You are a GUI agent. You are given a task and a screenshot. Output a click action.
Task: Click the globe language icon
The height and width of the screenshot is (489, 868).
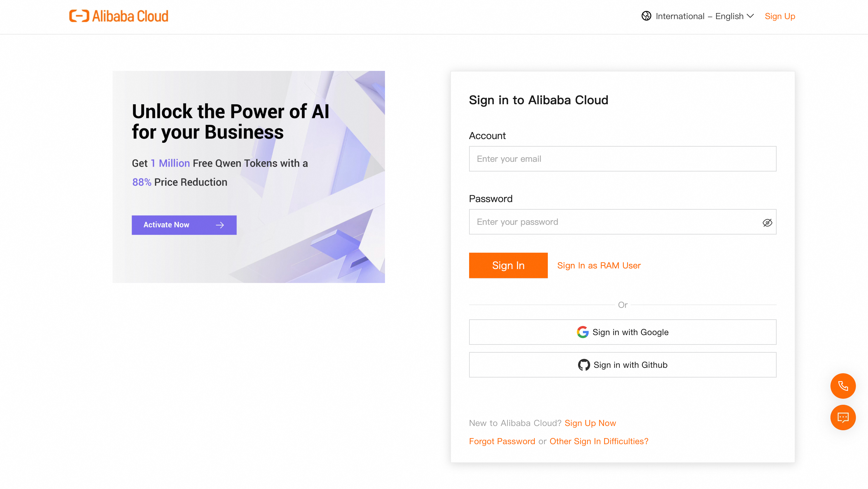(646, 16)
